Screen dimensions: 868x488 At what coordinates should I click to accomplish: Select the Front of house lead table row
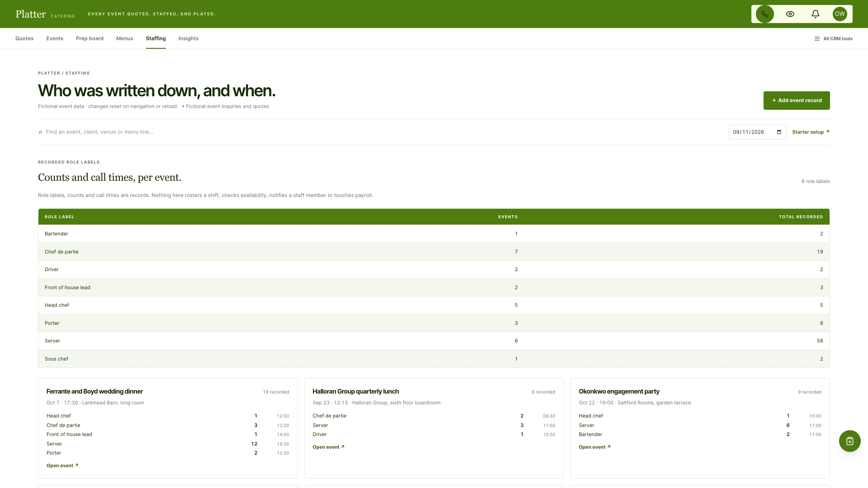pyautogui.click(x=434, y=287)
